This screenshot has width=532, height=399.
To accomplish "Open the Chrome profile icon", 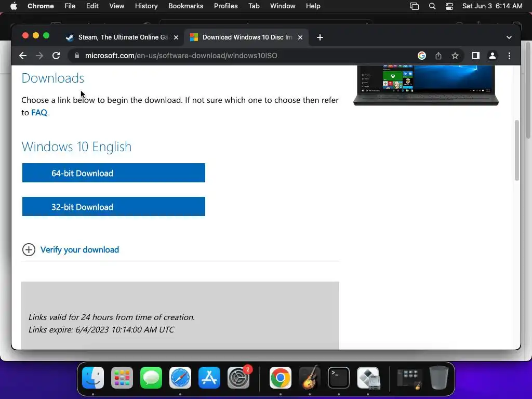I will [x=493, y=56].
